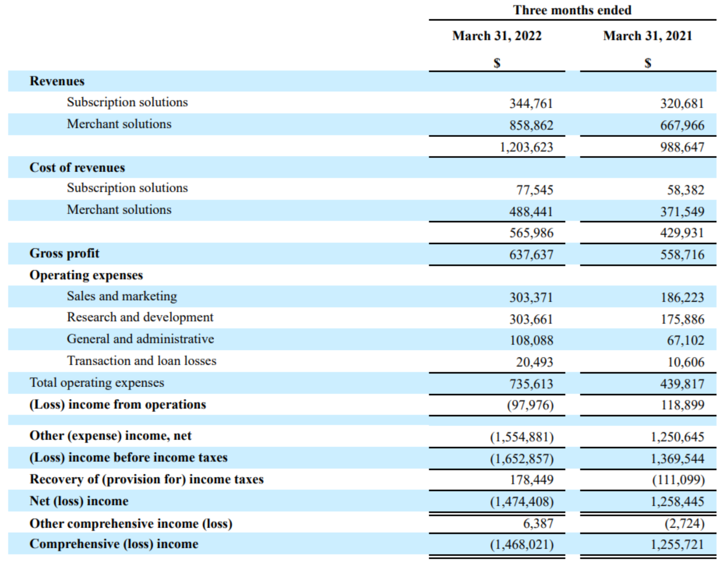
Task: Select the March 31, 2022 column header
Action: (x=497, y=36)
